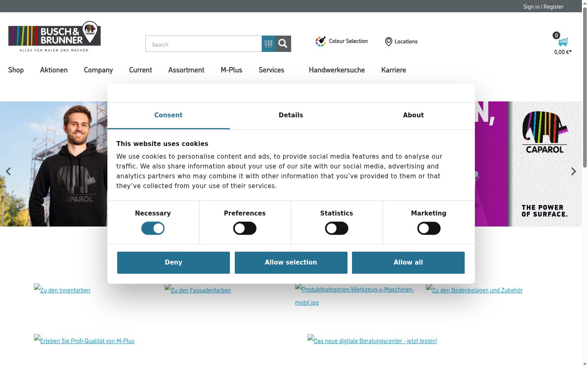The image size is (588, 368).
Task: Click the Allow all button
Action: pos(408,263)
